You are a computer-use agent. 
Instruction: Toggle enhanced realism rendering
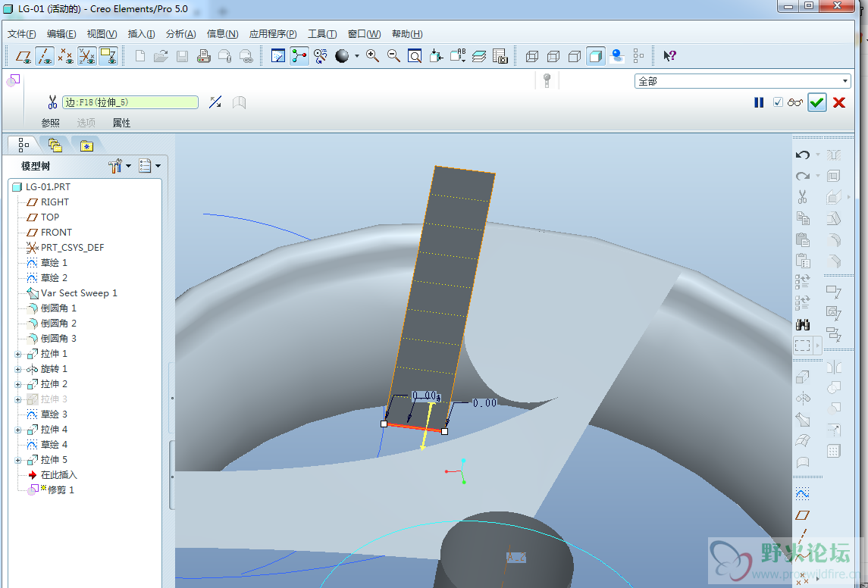(617, 56)
